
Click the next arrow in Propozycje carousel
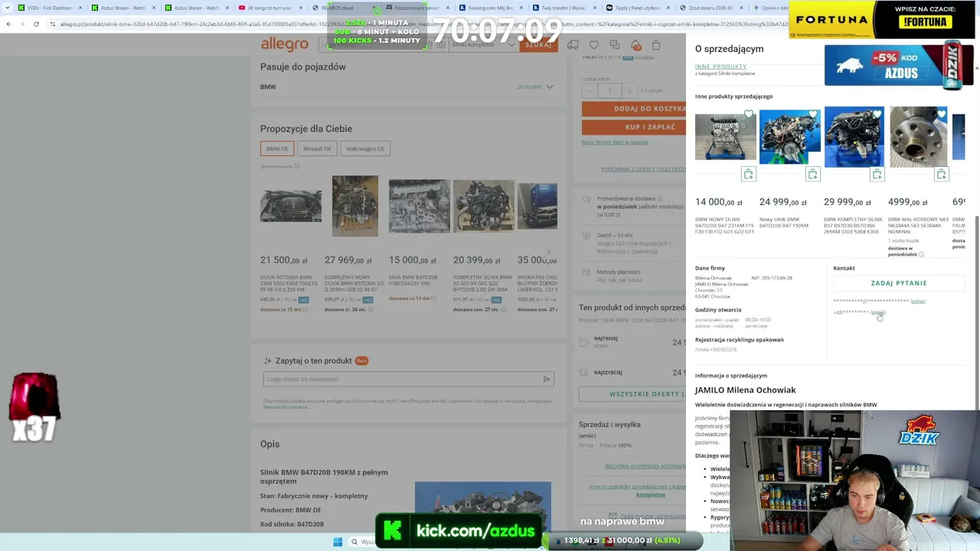(549, 252)
